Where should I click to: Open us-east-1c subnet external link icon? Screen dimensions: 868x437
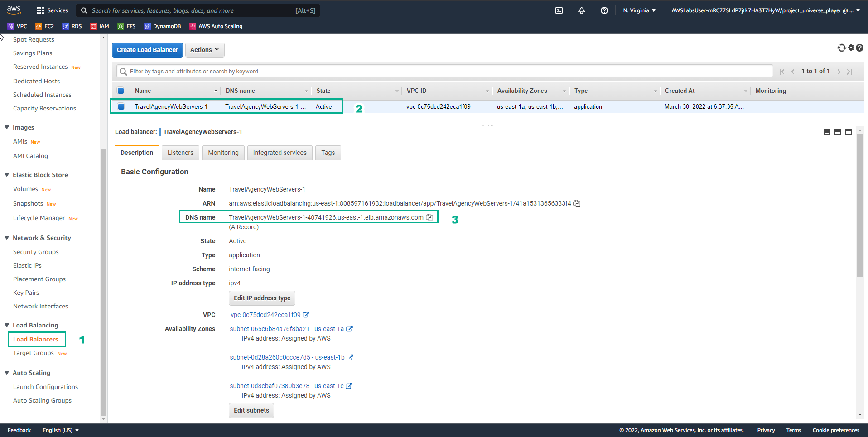(349, 386)
